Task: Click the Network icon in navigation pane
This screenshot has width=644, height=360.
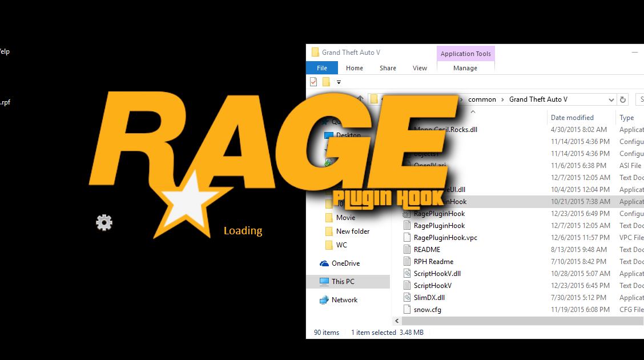Action: tap(324, 300)
